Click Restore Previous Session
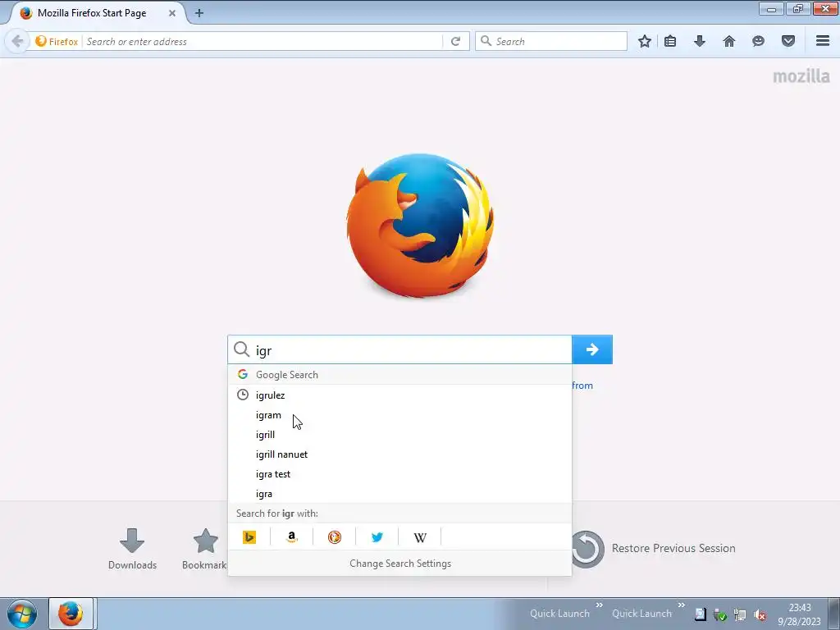840x630 pixels. tap(654, 549)
